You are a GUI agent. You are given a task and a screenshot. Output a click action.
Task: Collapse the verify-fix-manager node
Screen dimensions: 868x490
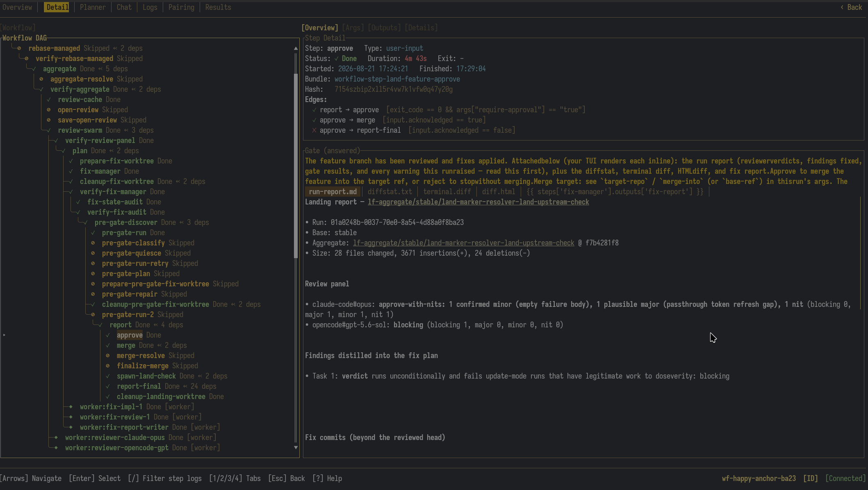pos(71,192)
